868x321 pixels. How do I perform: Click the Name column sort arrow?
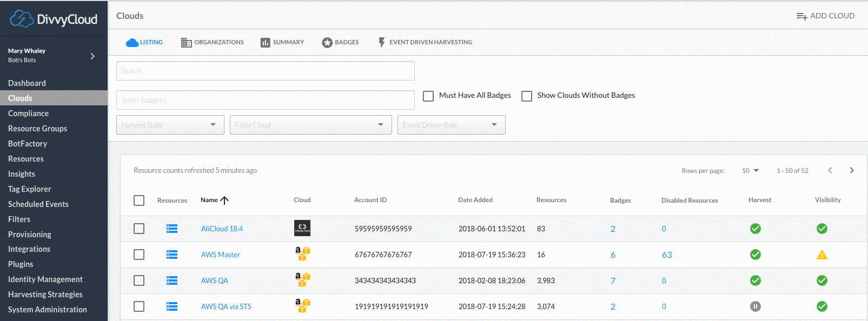[x=224, y=200]
